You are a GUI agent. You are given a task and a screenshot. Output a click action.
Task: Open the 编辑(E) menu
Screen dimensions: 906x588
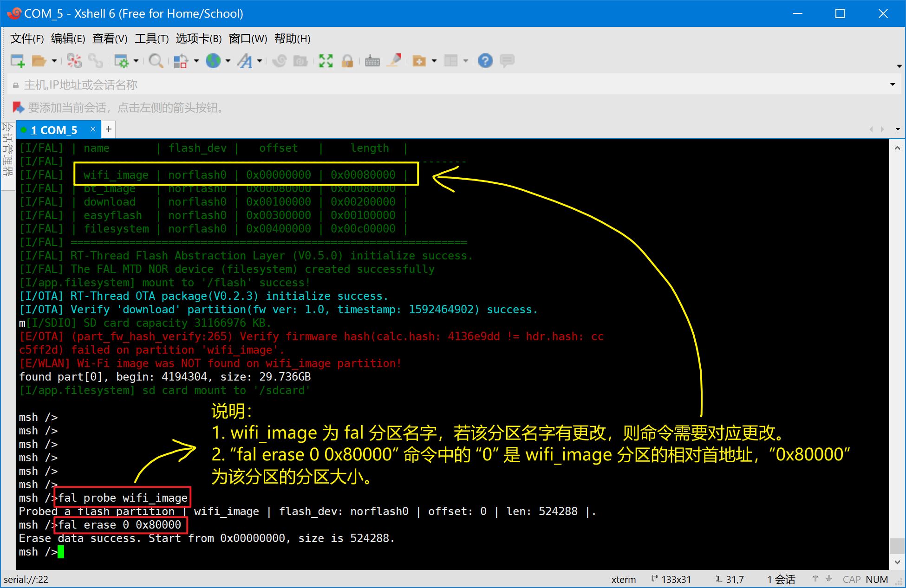tap(68, 39)
